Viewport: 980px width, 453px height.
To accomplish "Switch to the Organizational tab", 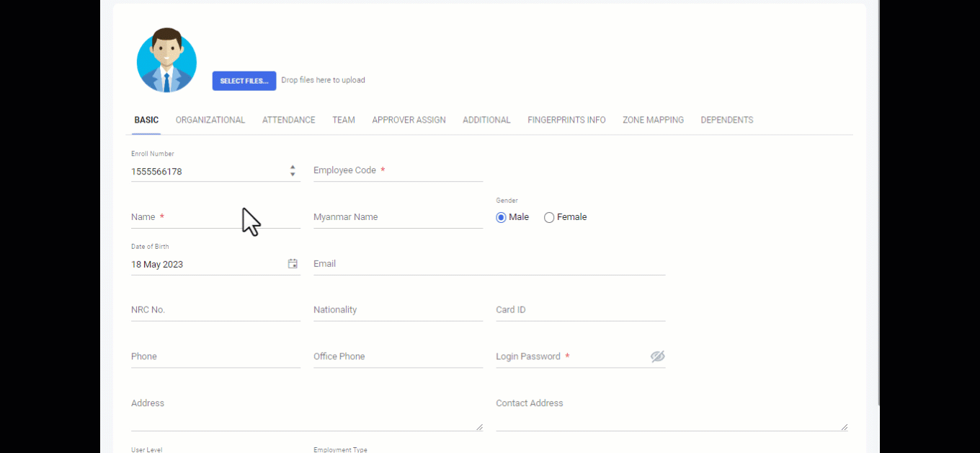I will coord(210,120).
